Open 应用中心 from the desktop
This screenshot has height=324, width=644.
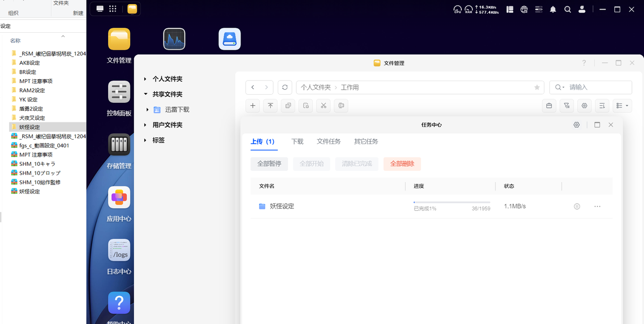pos(119,198)
